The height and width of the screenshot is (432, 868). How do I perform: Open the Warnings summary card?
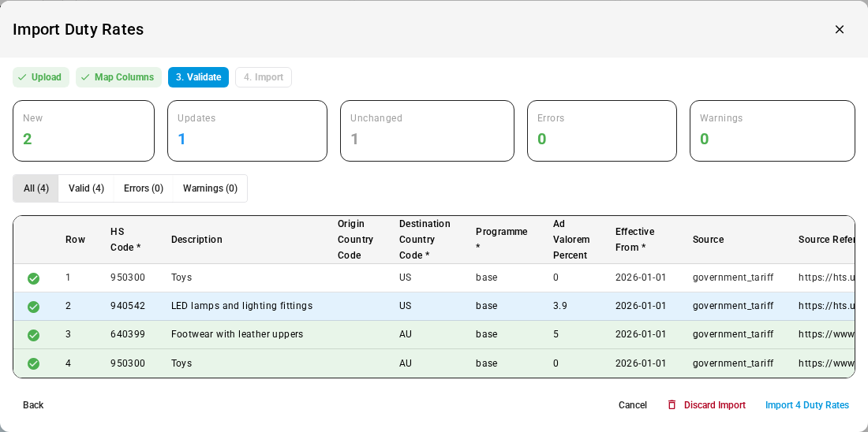773,131
